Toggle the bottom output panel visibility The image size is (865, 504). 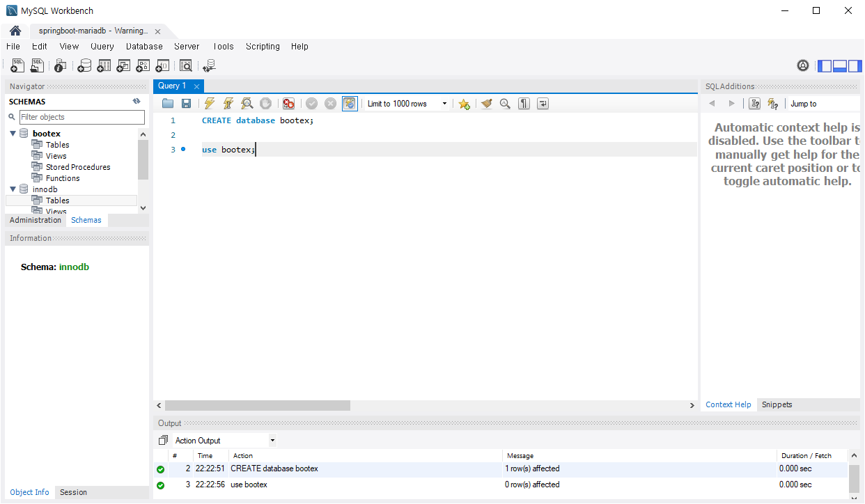[x=839, y=66]
